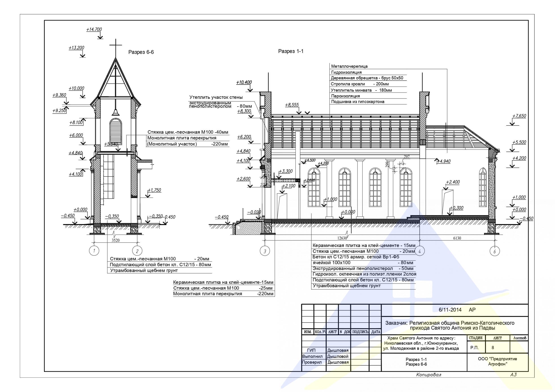Image resolution: width=555 pixels, height=392 pixels.
Task: Click the cross atop the bell tower
Action: pos(116,48)
